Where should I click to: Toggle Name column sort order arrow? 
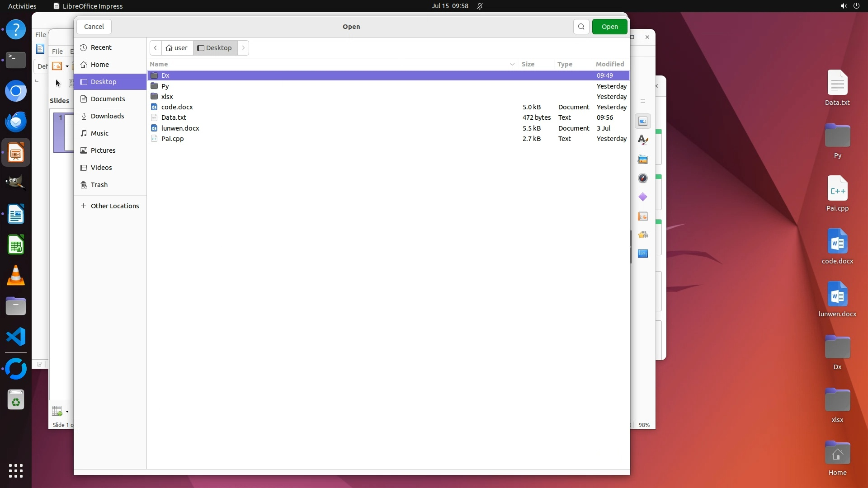tap(512, 64)
